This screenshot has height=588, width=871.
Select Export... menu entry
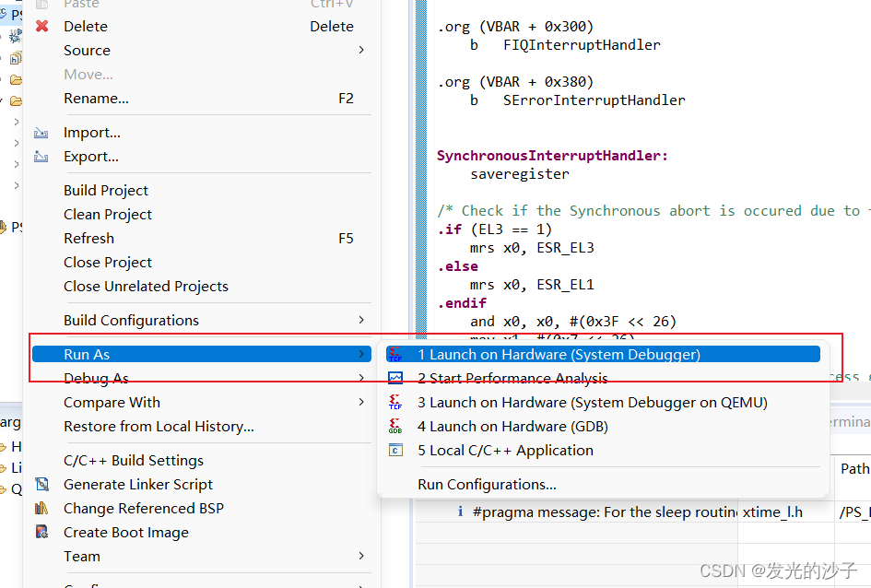pos(202,157)
